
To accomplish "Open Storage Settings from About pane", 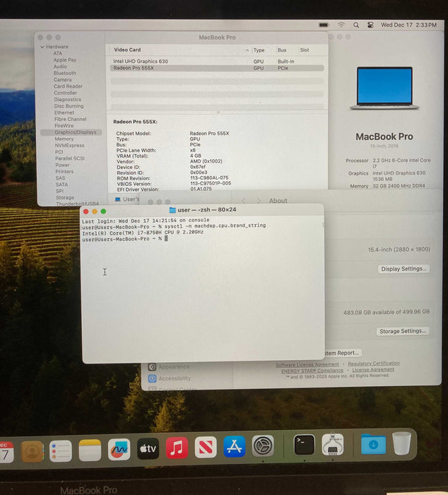I will tap(403, 331).
